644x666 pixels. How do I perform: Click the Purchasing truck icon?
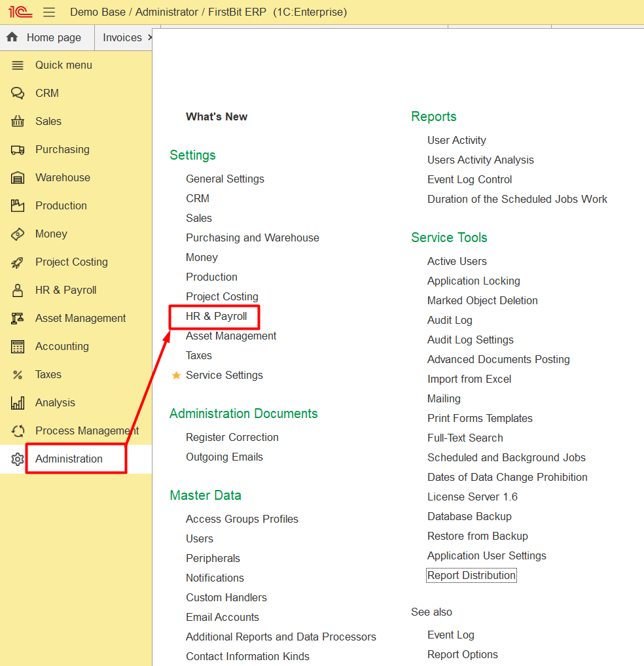(18, 150)
